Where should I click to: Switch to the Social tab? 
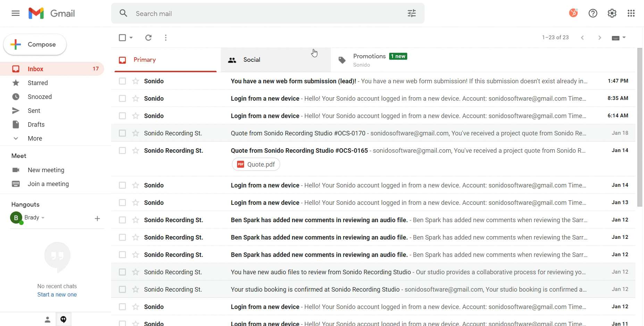pyautogui.click(x=276, y=60)
